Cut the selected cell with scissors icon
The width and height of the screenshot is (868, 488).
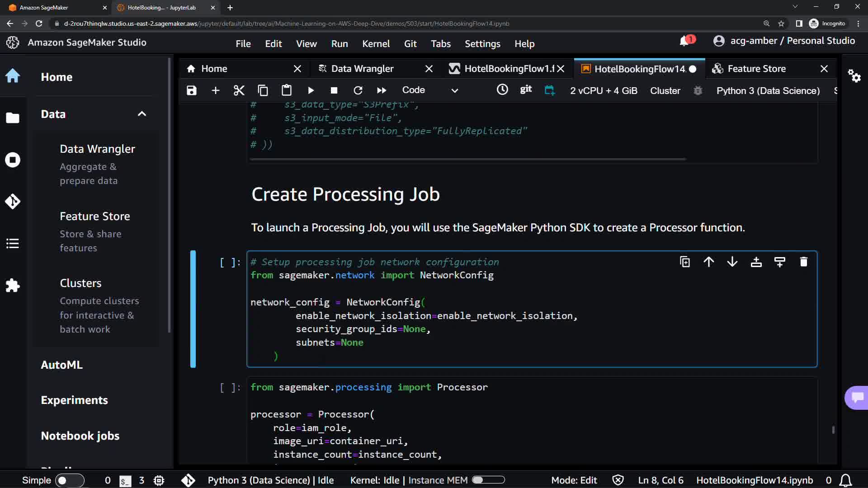click(x=239, y=90)
